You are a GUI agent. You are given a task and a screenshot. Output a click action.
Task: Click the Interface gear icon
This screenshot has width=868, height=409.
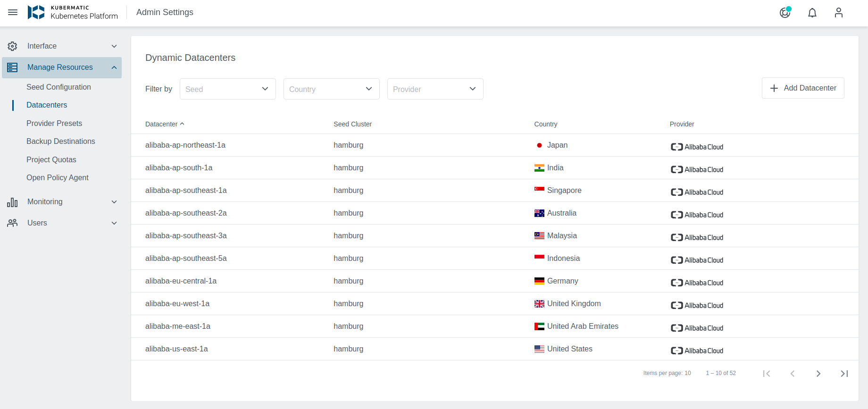(13, 46)
